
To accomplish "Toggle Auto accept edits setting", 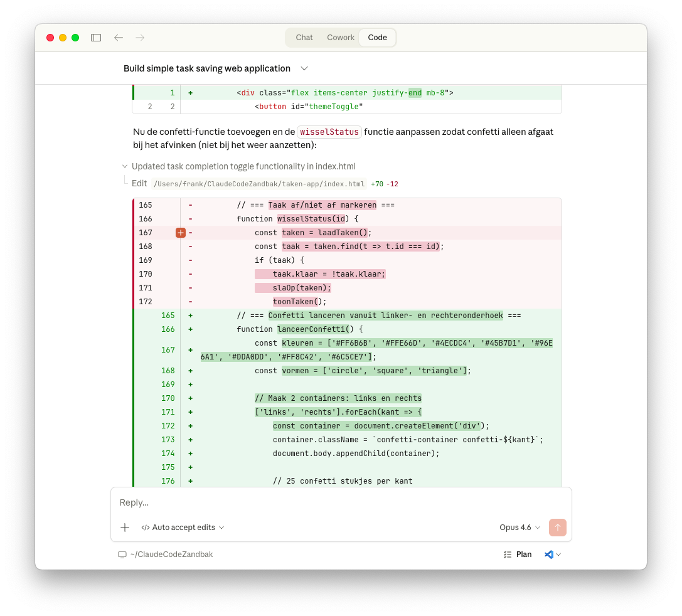I will pos(183,528).
